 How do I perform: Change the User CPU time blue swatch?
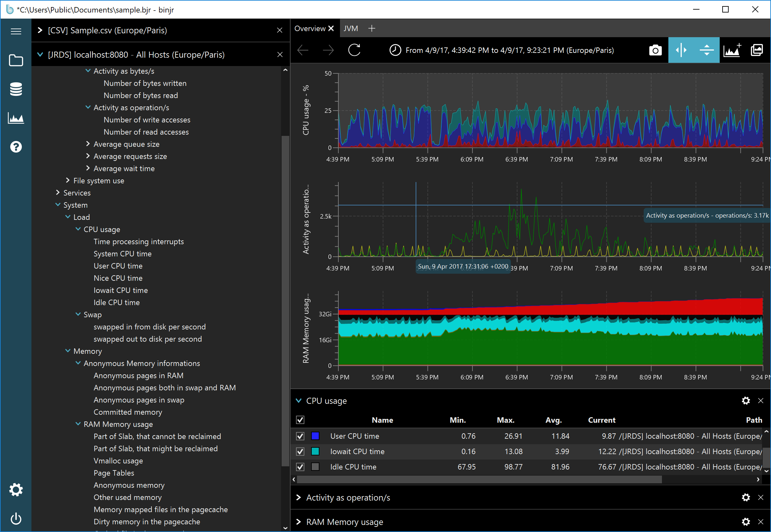(x=315, y=436)
